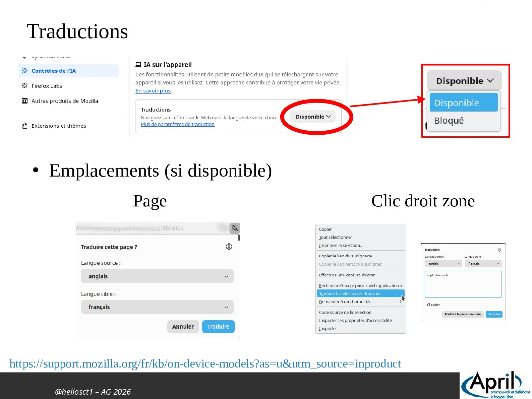
Task: Click the 'Traductions' card heading
Action: (x=156, y=110)
